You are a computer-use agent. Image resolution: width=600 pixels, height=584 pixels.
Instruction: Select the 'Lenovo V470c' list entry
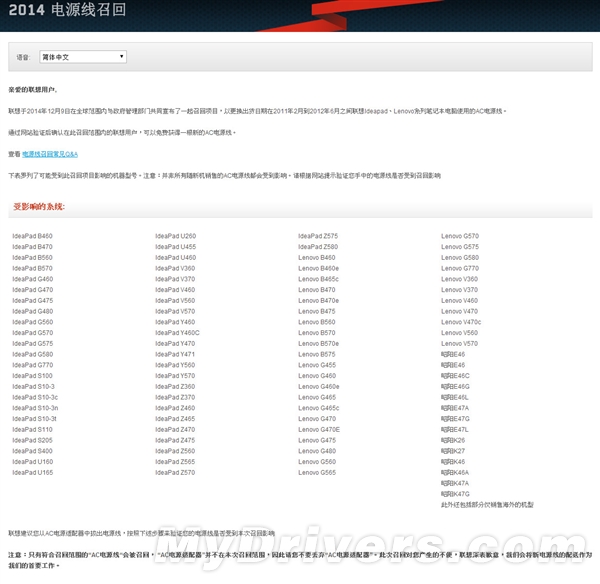pyautogui.click(x=461, y=322)
